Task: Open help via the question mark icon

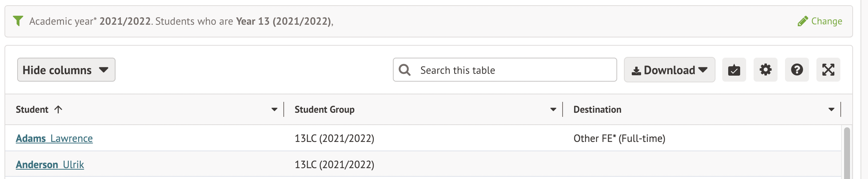Action: [x=797, y=70]
